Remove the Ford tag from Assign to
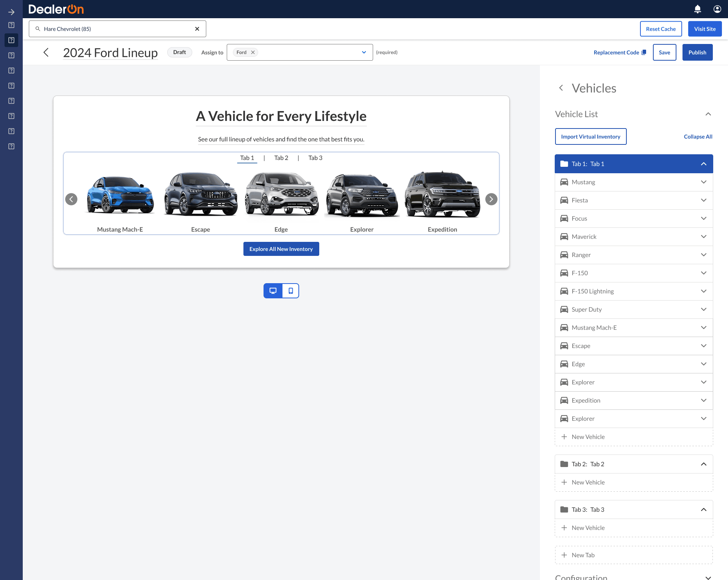Viewport: 728px width, 580px height. click(253, 52)
